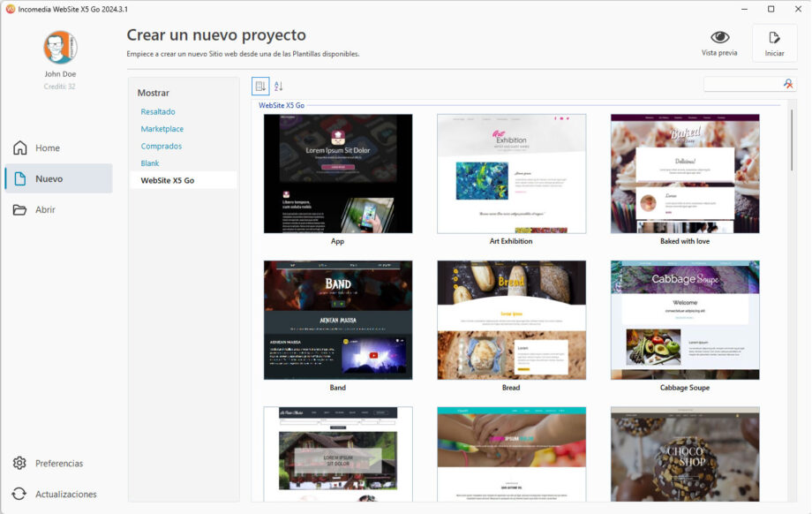Click the Preferencias gear icon

pyautogui.click(x=19, y=463)
